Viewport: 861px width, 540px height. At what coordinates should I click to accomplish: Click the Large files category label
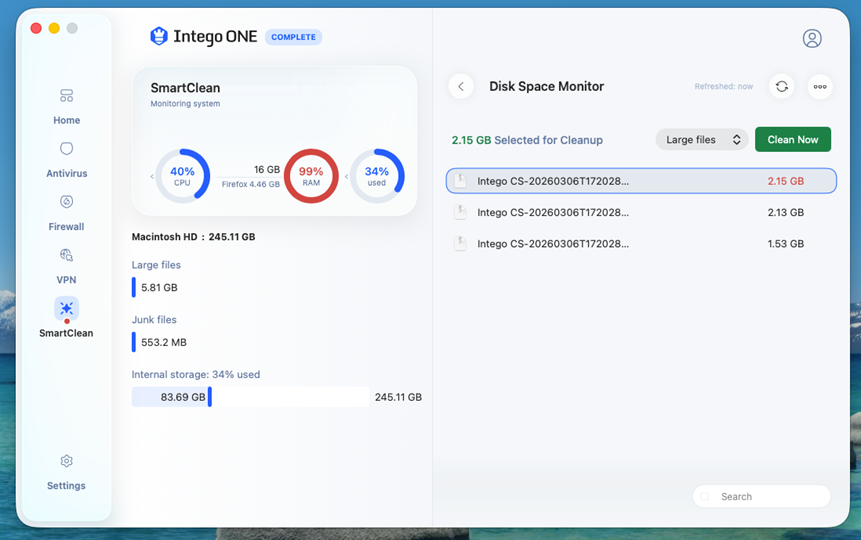point(156,265)
